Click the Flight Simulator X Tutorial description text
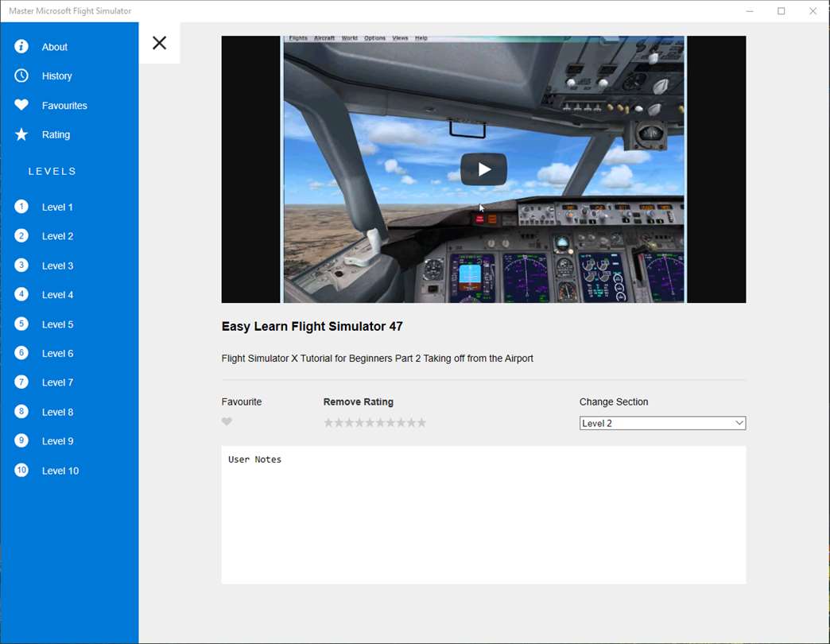Image resolution: width=830 pixels, height=644 pixels. 377,359
